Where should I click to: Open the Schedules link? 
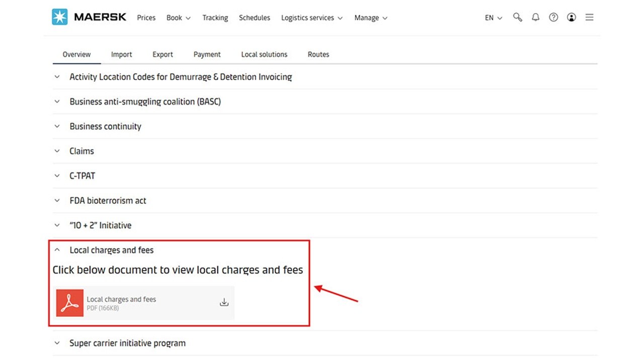coord(254,18)
